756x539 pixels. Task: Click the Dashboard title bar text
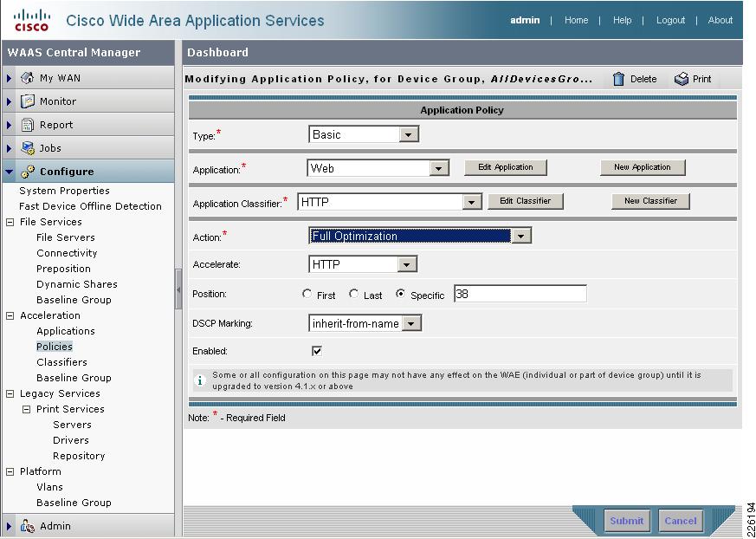point(217,52)
